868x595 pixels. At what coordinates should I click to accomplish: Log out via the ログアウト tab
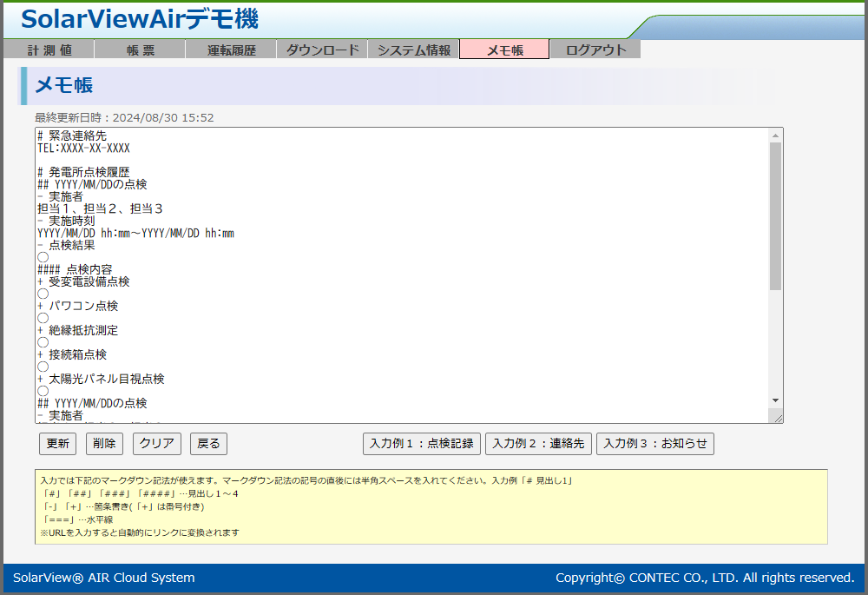pyautogui.click(x=595, y=50)
